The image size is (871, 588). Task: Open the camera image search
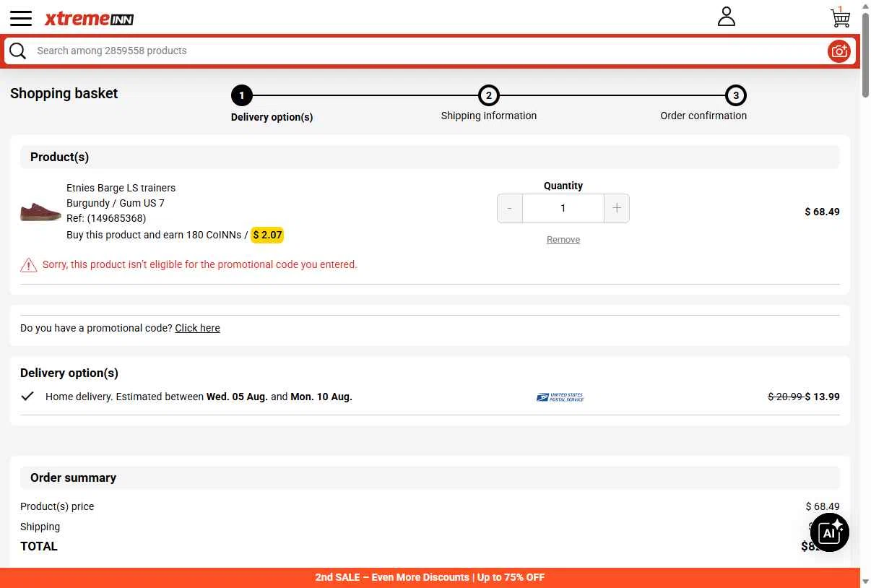click(x=838, y=51)
